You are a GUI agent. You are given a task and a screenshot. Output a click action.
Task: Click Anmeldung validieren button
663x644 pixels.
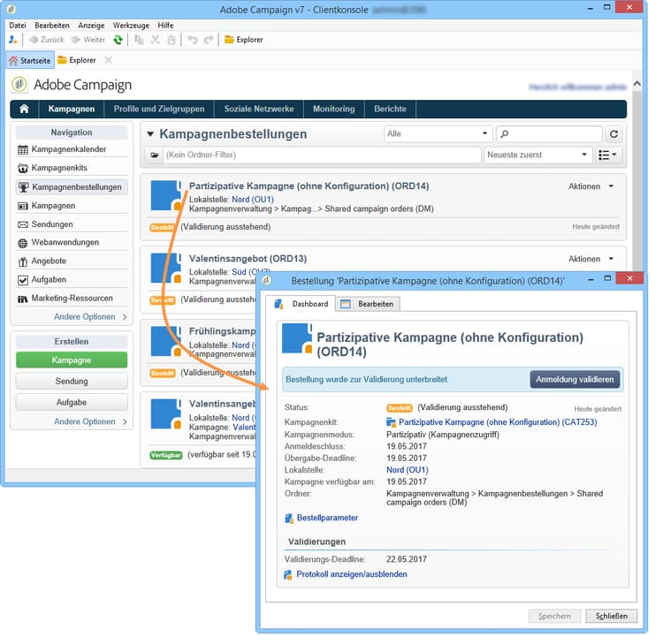point(575,380)
